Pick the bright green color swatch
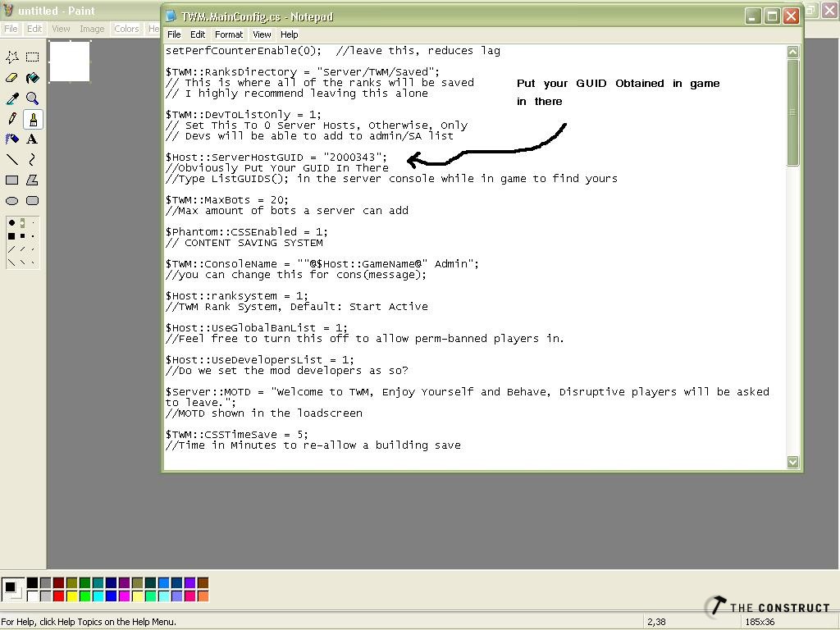The image size is (840, 630). [x=84, y=596]
